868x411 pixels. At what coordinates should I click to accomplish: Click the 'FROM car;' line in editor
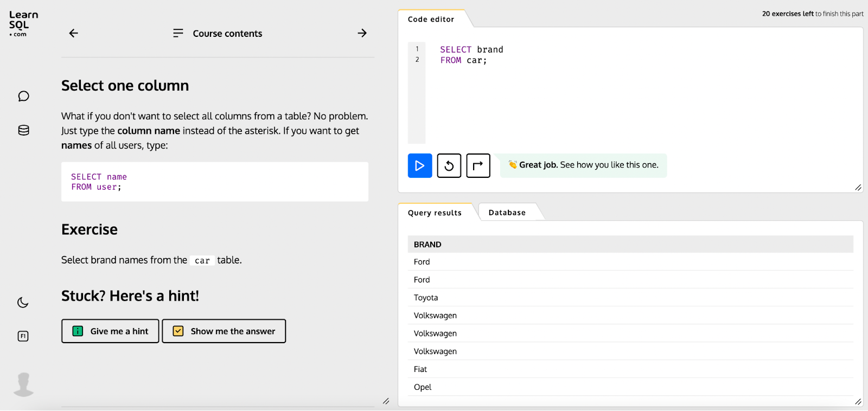[x=463, y=60]
